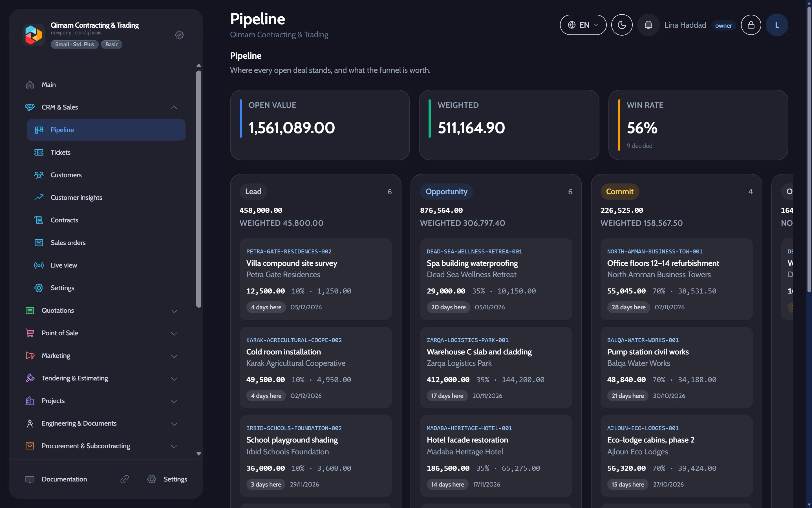Image resolution: width=812 pixels, height=508 pixels.
Task: Expand Tendering & Estimating section
Action: pyautogui.click(x=174, y=379)
